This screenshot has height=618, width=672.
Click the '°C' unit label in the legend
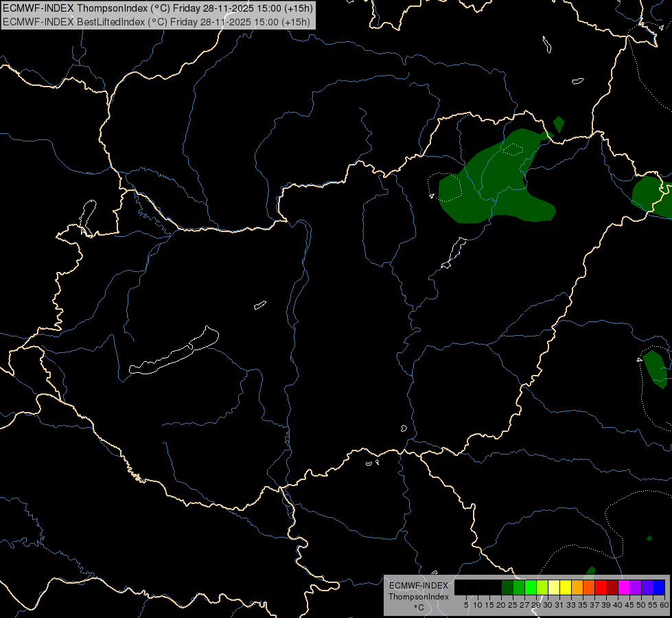coord(419,608)
